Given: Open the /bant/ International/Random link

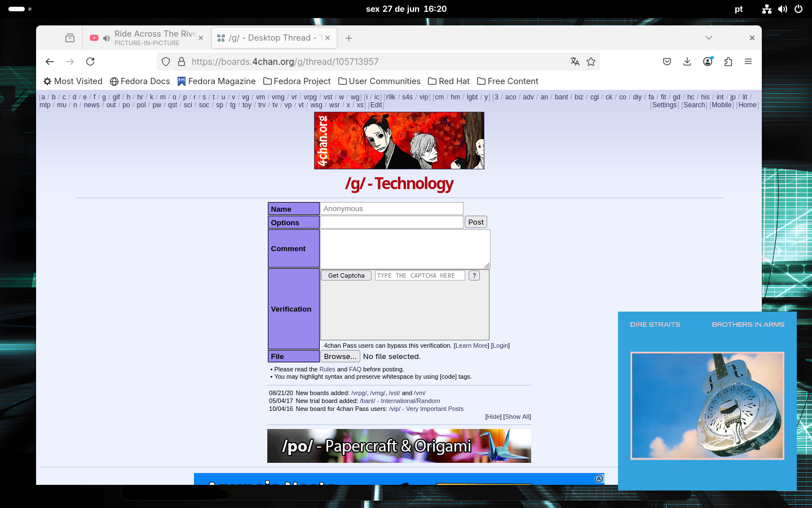Looking at the screenshot, I should pos(400,401).
